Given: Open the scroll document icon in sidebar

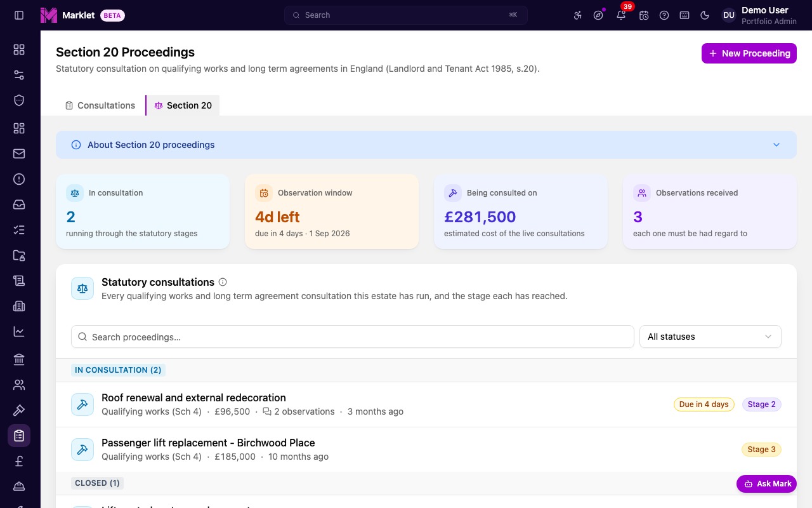Looking at the screenshot, I should point(19,281).
